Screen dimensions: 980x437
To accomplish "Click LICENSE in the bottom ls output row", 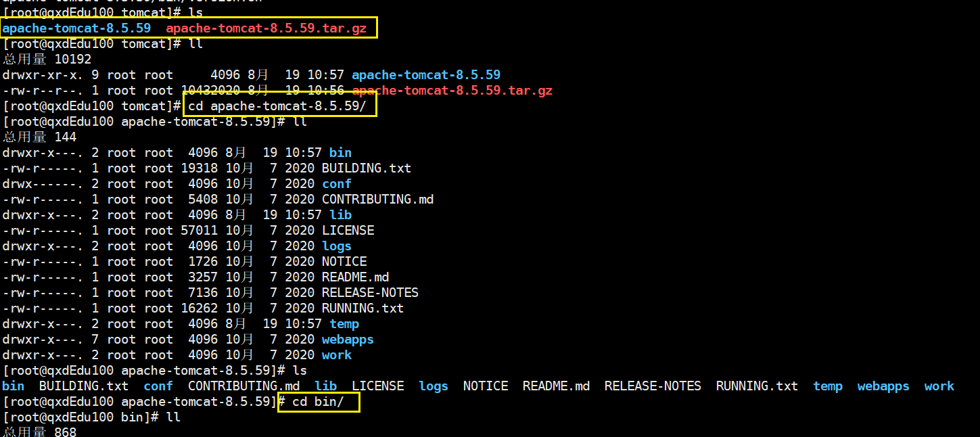I will pyautogui.click(x=377, y=386).
